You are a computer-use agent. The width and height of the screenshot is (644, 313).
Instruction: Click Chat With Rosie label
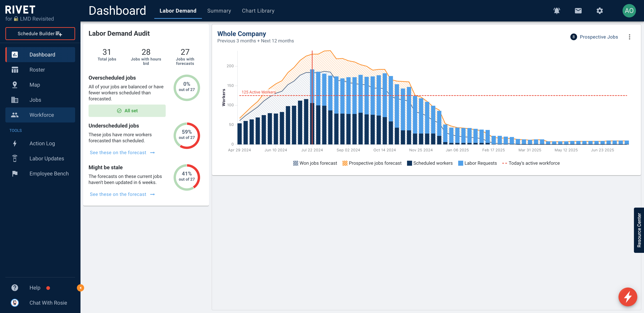coord(48,303)
